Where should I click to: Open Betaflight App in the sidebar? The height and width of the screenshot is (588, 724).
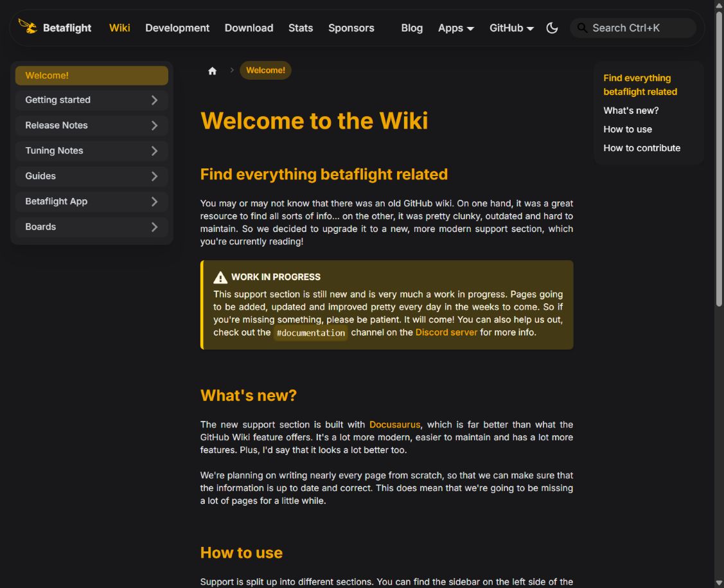91,202
